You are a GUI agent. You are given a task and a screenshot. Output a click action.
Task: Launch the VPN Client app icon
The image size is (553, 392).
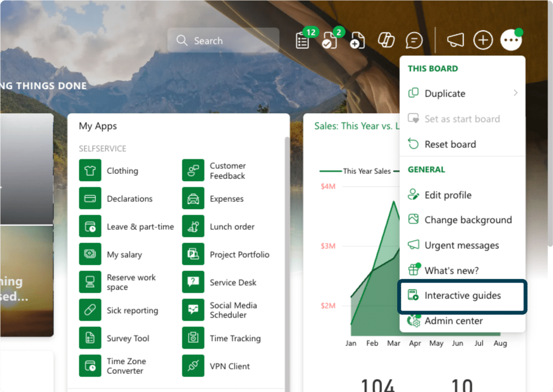pyautogui.click(x=193, y=366)
